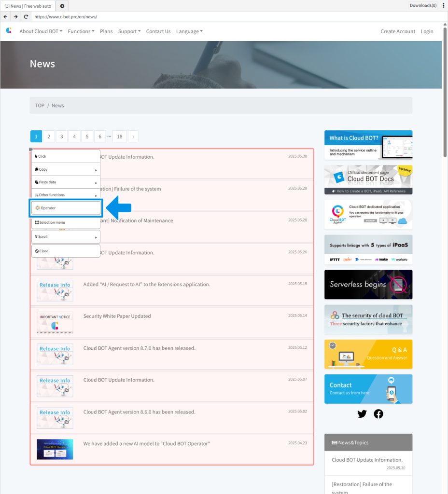Open the Language dropdown
Screen dimensions: 448x494
[x=189, y=31]
